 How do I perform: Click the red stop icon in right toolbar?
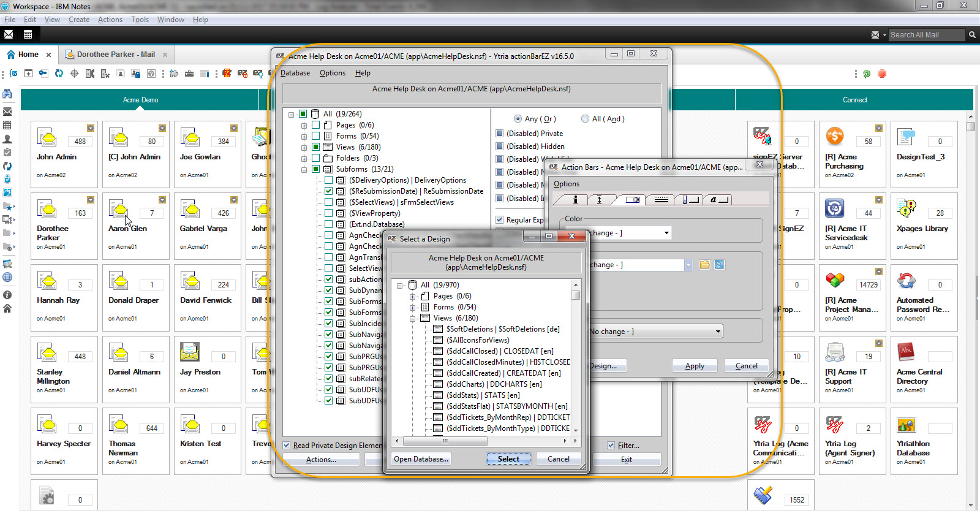point(882,74)
